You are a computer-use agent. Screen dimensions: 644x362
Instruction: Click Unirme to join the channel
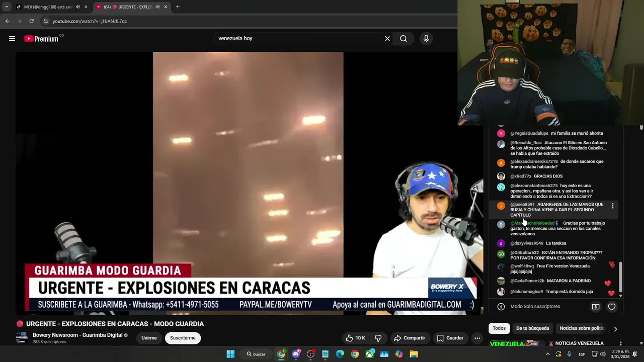[x=149, y=338]
